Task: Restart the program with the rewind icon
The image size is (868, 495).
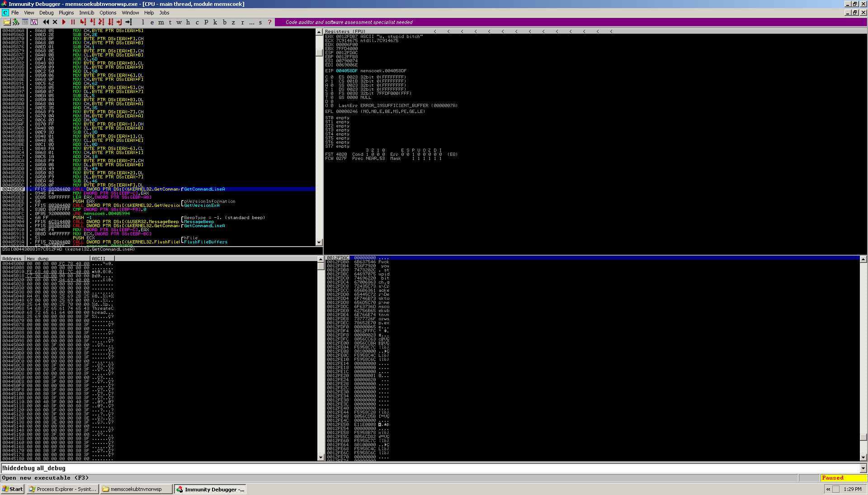Action: (x=46, y=22)
